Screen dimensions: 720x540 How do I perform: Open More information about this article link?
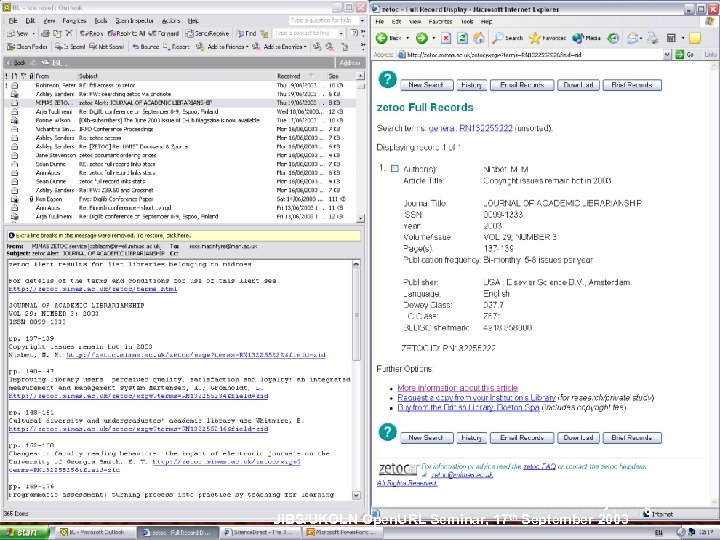[457, 388]
